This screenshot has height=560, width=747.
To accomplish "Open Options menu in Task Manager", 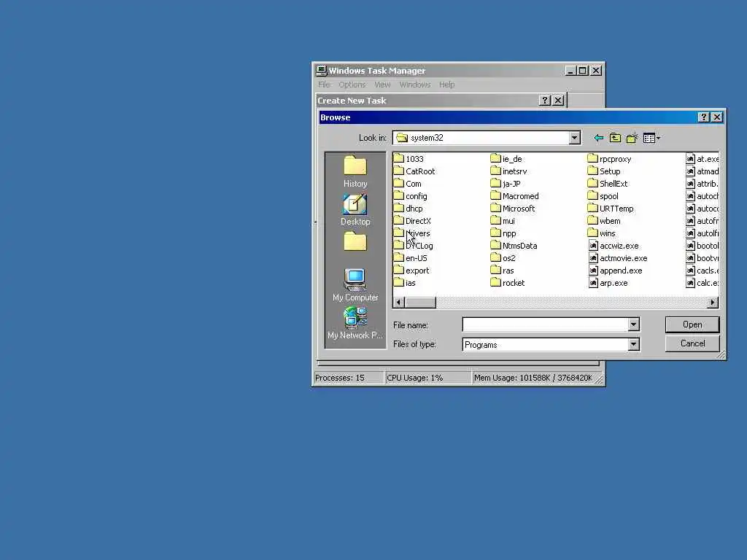I will pos(352,85).
